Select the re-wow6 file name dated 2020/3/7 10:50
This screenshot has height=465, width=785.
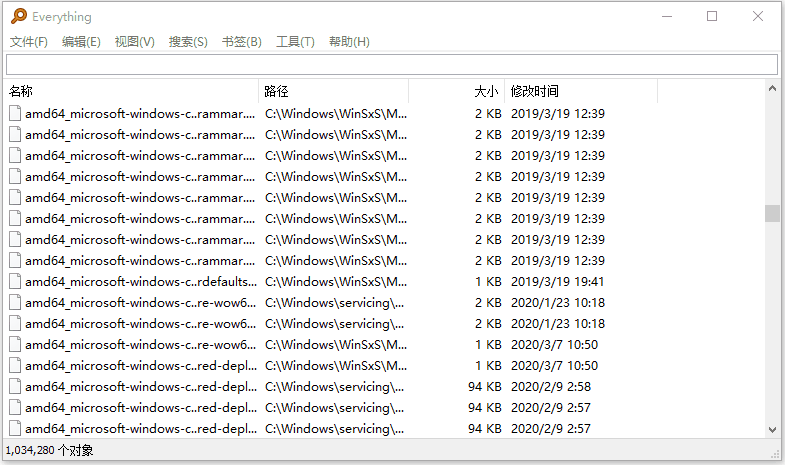click(141, 345)
